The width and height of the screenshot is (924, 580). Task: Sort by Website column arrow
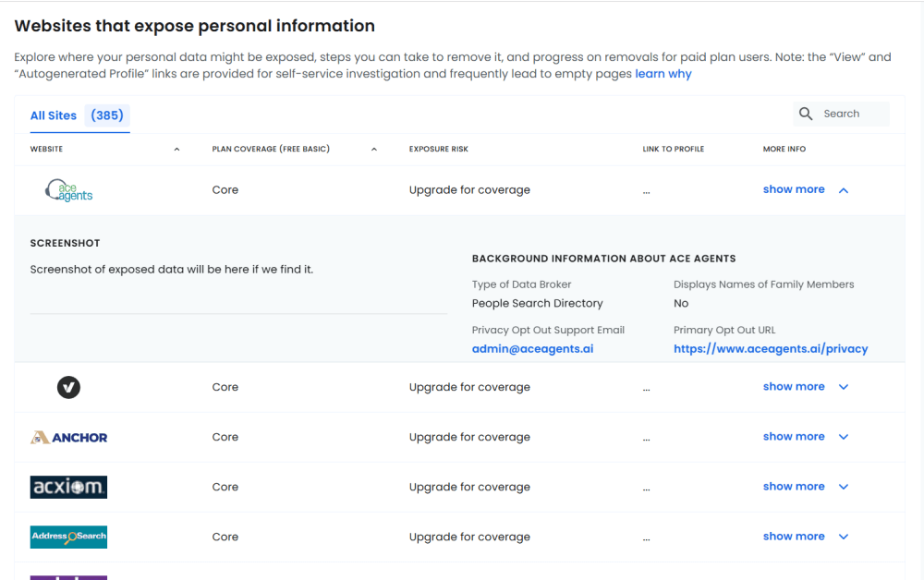point(176,150)
